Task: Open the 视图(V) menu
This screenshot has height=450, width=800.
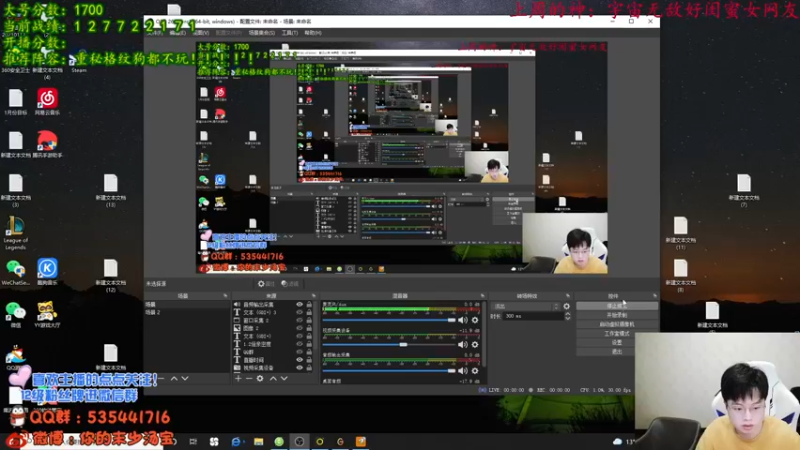Action: pos(201,33)
